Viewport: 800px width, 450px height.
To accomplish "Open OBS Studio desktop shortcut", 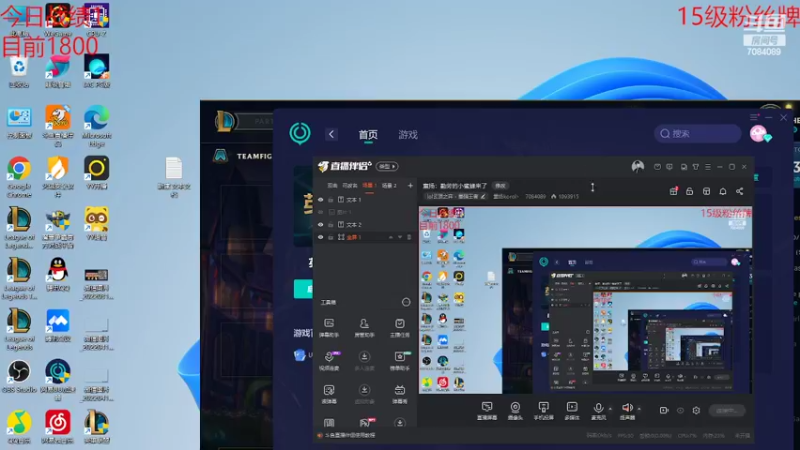I will (x=19, y=377).
